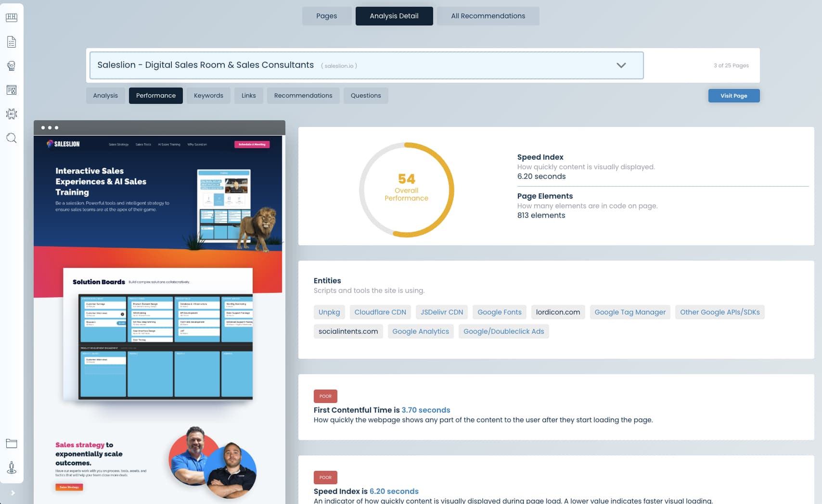Screen dimensions: 822x504
Task: Open the grid board icon in sidebar
Action: [12, 18]
